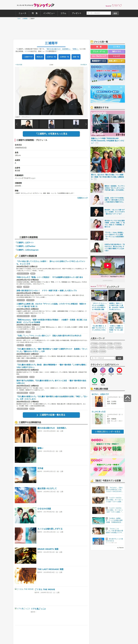Open the Podcast Spotify icon
This screenshot has height=644, width=138.
point(94,381)
